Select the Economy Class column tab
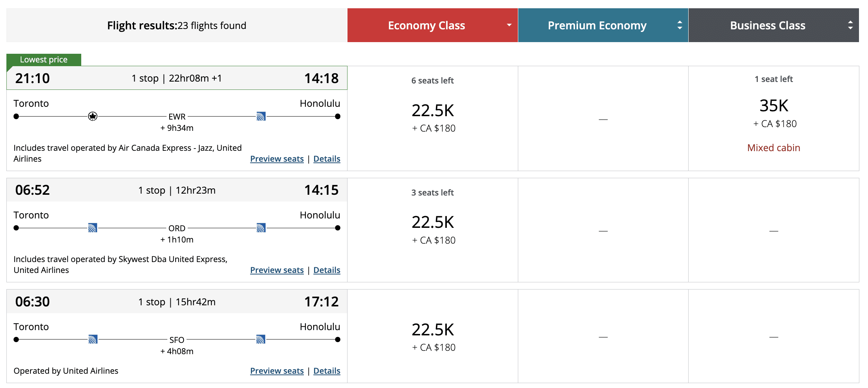 (x=426, y=25)
